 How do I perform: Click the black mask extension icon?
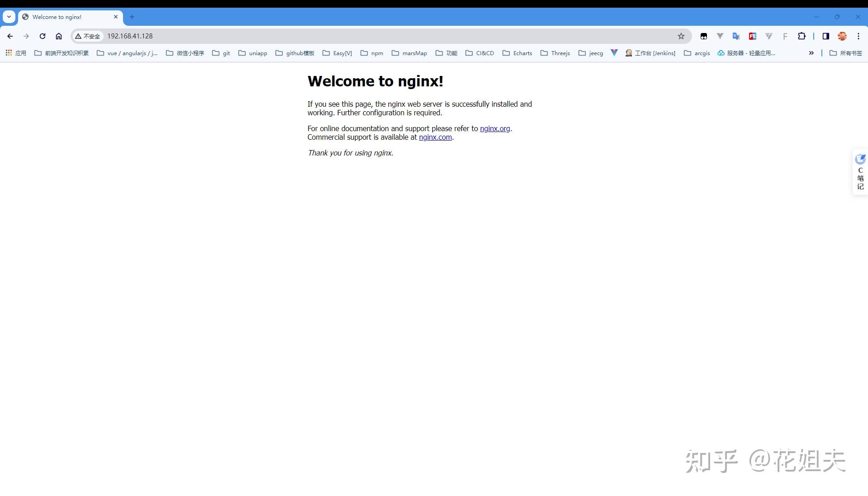point(704,36)
